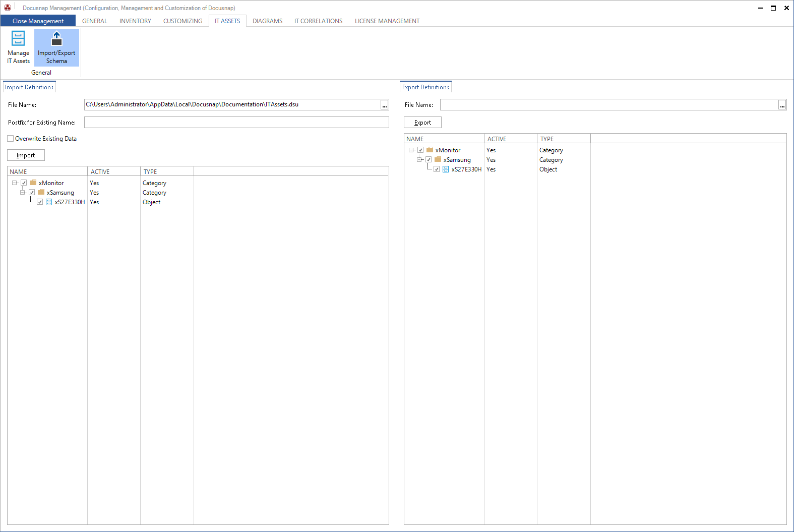Maximize the Docusnap Management window
Viewport: 794px width, 532px height.
pos(773,8)
